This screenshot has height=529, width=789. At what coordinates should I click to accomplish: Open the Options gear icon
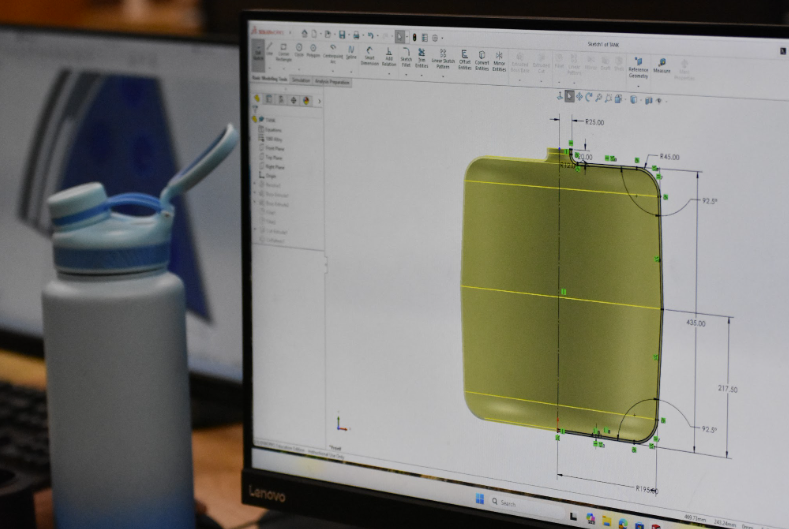point(435,38)
